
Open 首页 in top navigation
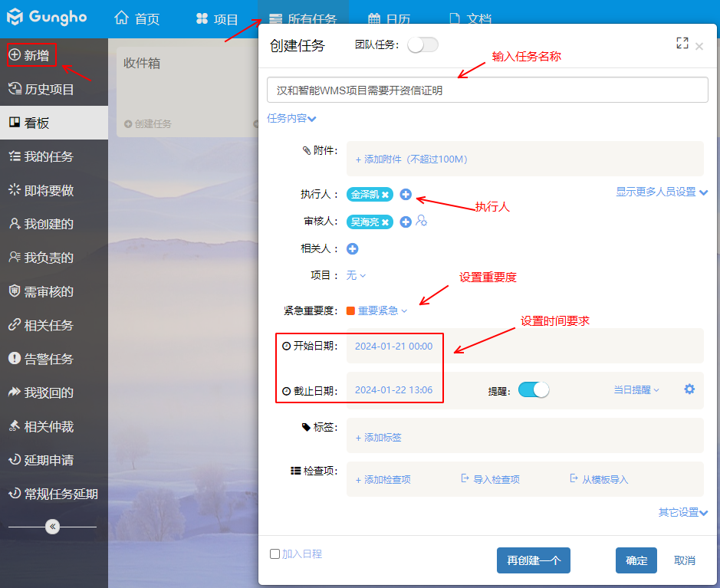tap(137, 19)
